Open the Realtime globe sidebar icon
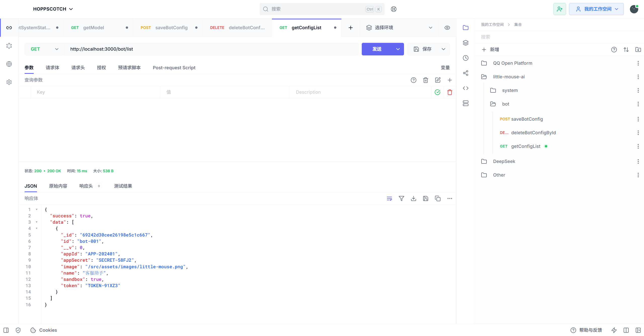Image resolution: width=644 pixels, height=336 pixels. (x=9, y=64)
